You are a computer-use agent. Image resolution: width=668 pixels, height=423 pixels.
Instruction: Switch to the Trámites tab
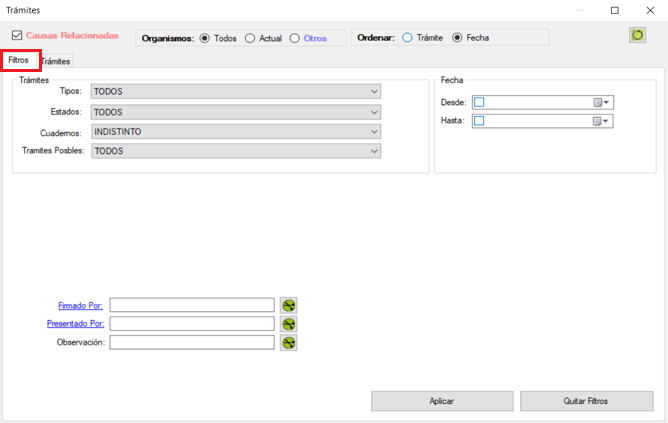coord(56,62)
